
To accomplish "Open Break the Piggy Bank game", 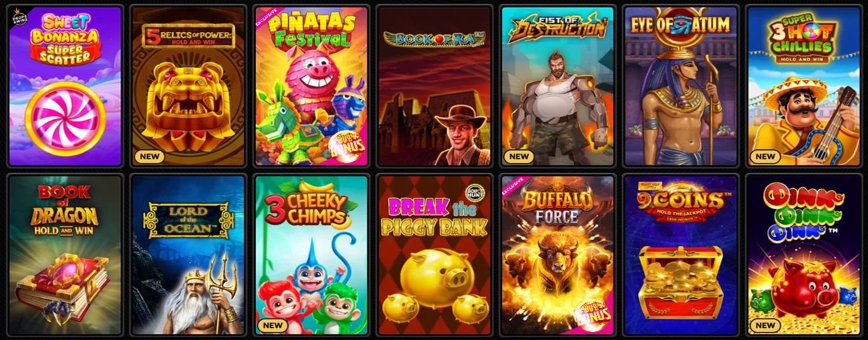I will point(434,255).
